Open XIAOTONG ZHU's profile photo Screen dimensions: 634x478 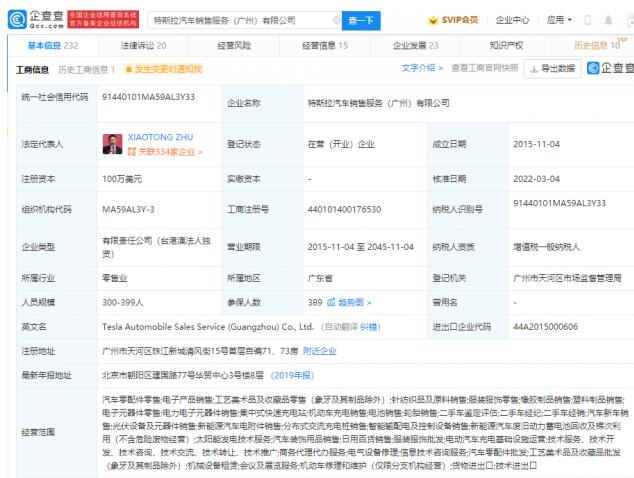112,144
